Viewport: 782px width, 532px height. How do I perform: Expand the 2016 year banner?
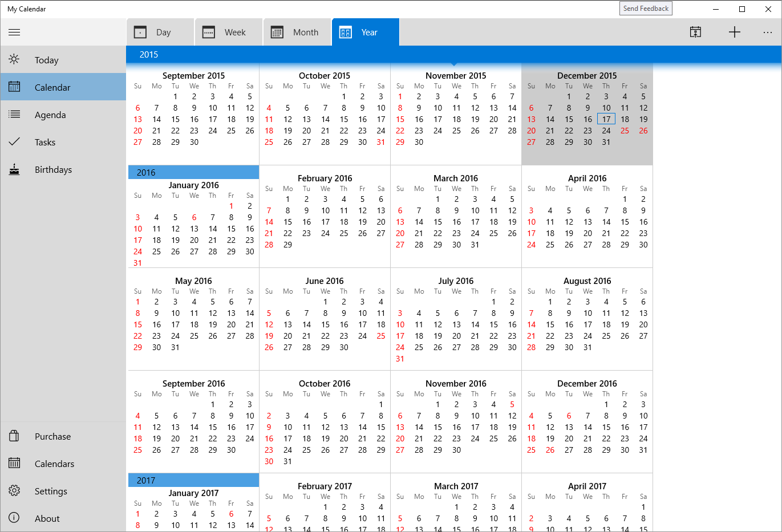(x=193, y=172)
